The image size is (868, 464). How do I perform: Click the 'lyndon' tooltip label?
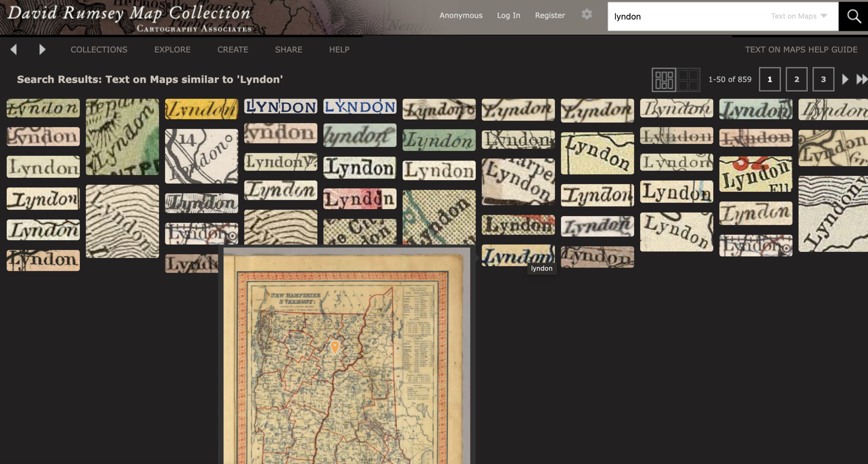pos(542,268)
